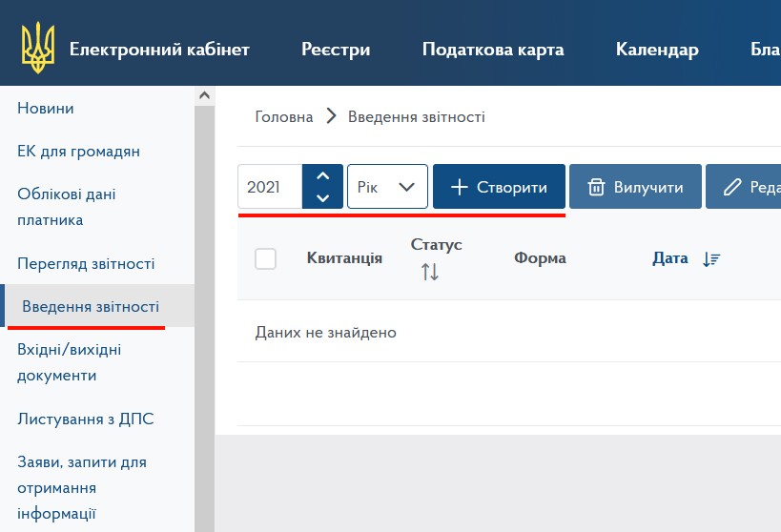Open the Календар menu item
This screenshot has width=781, height=532.
pos(657,50)
